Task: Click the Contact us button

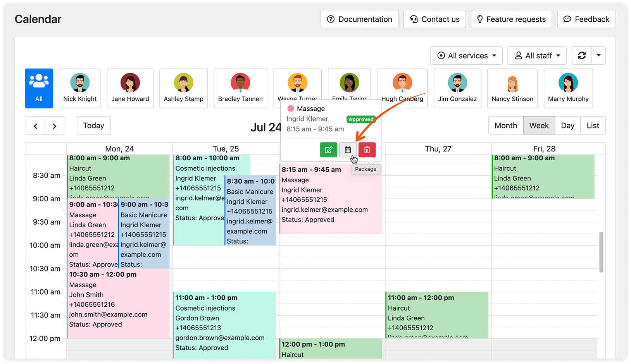Action: tap(434, 19)
